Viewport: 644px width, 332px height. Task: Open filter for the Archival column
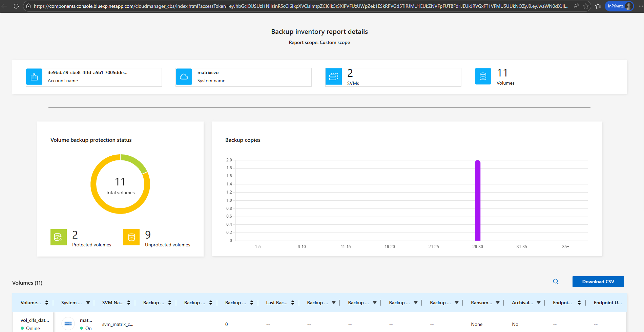tap(539, 303)
